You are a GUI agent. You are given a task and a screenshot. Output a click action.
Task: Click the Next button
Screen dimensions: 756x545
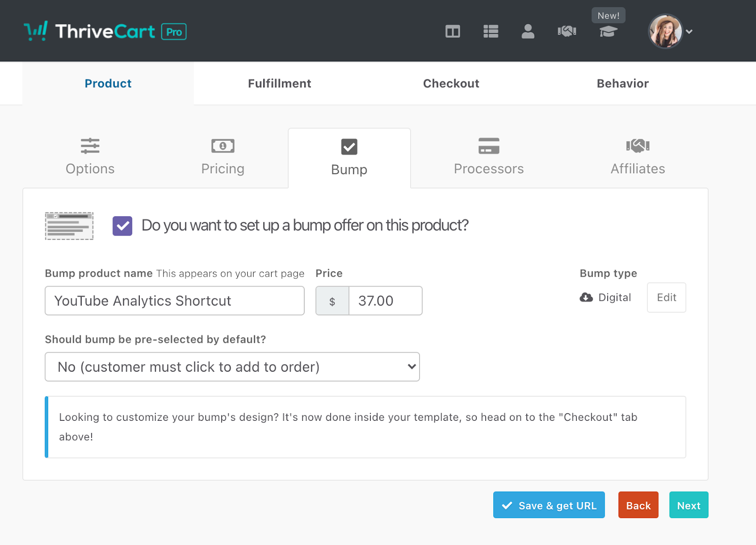(x=689, y=505)
